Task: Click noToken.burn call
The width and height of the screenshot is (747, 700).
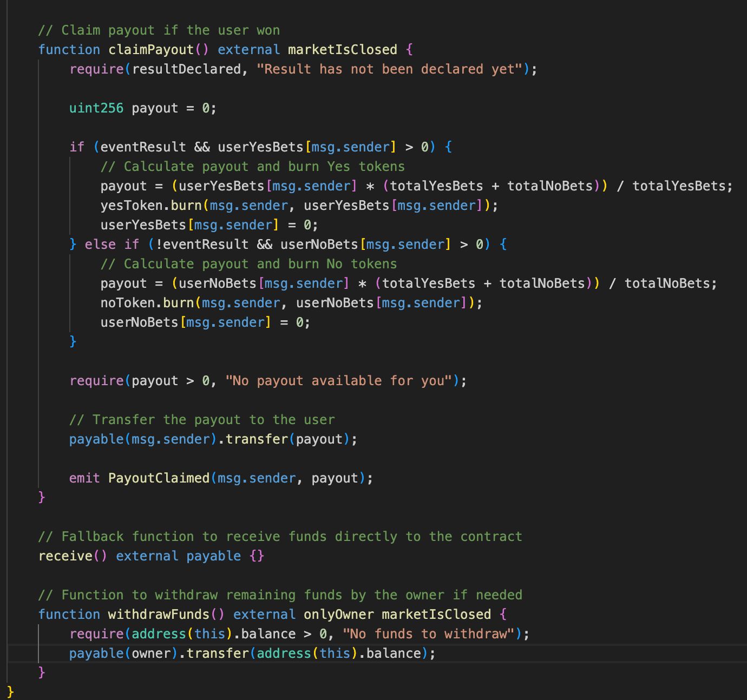Action: pos(147,303)
